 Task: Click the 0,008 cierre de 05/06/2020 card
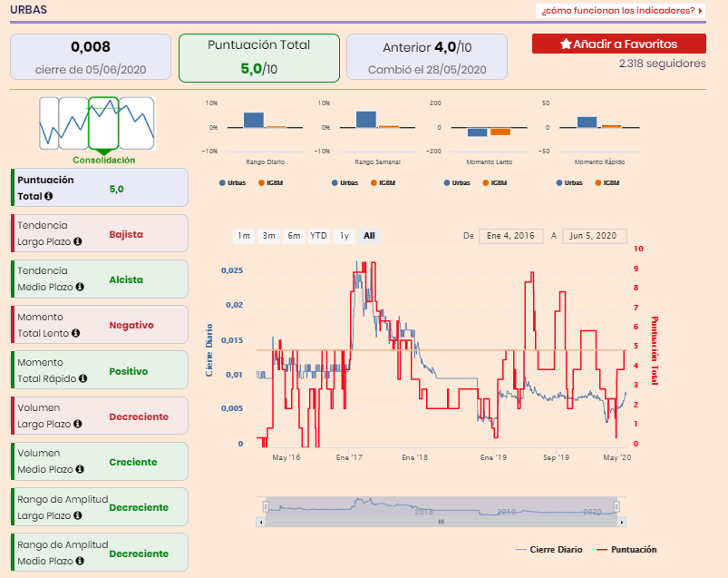pyautogui.click(x=91, y=57)
